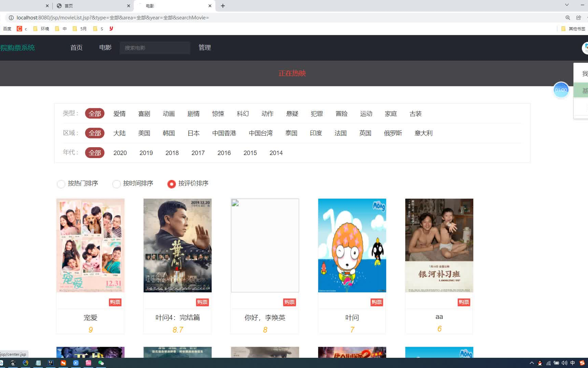The width and height of the screenshot is (588, 368).
Task: Open the IntelliJ IDEA taskbar icon
Action: (50, 363)
